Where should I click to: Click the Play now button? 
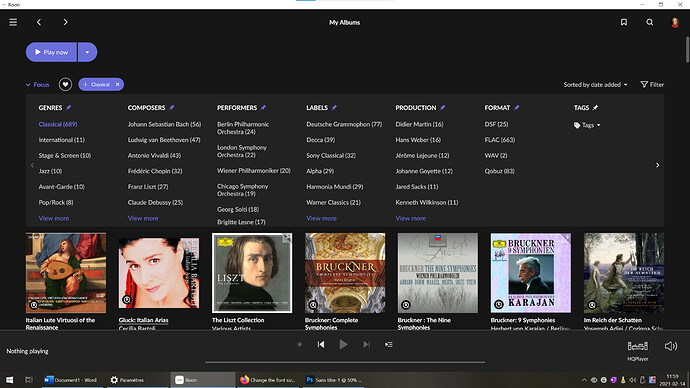51,52
